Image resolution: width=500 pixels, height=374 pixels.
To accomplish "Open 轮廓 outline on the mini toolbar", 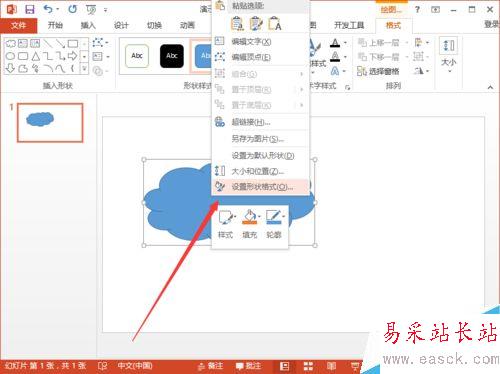I will 274,224.
